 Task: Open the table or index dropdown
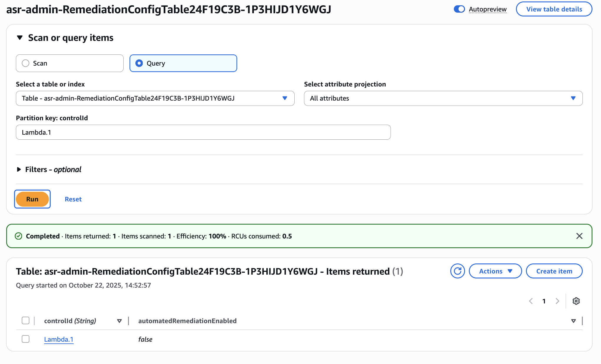pyautogui.click(x=284, y=98)
